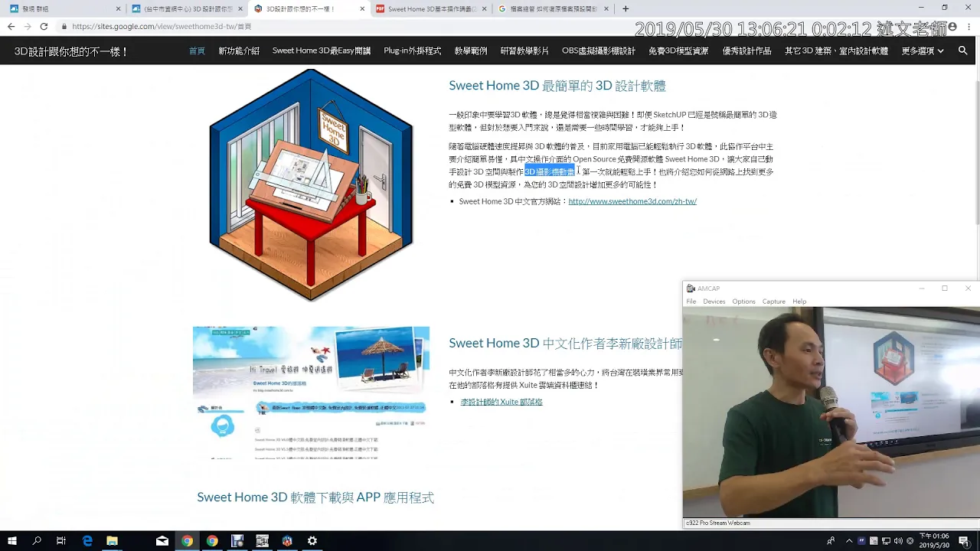Open AMCAP File menu

[691, 302]
